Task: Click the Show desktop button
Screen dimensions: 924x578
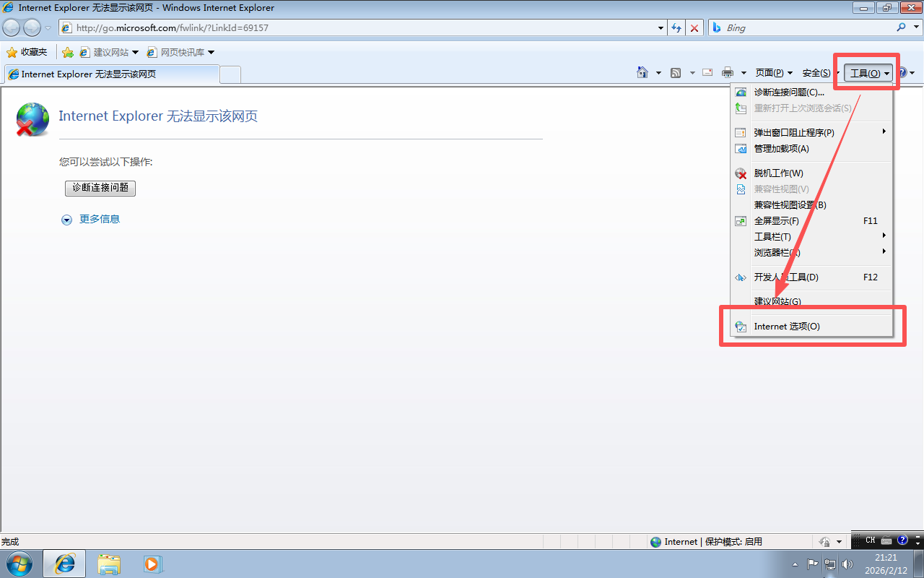Action: click(918, 564)
